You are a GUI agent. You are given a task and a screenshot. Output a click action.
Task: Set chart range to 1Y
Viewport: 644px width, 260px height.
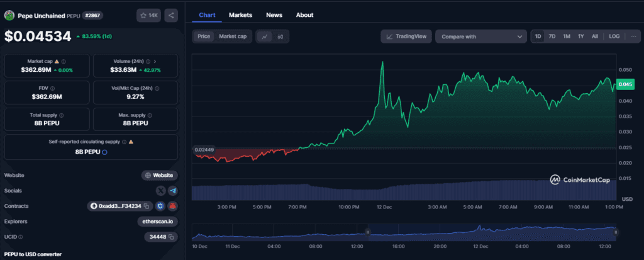580,37
